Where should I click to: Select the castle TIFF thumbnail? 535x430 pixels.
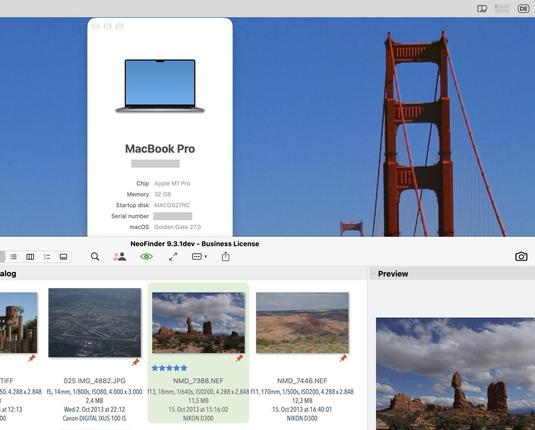click(x=18, y=322)
